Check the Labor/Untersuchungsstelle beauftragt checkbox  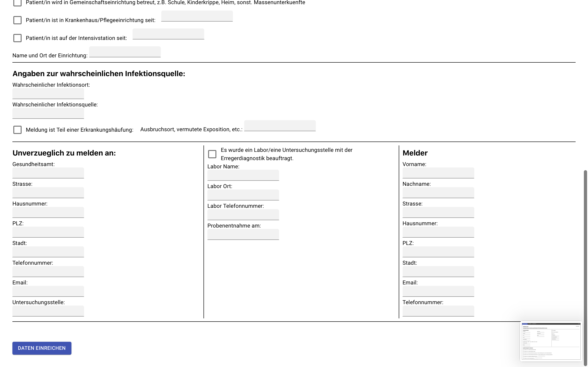212,154
